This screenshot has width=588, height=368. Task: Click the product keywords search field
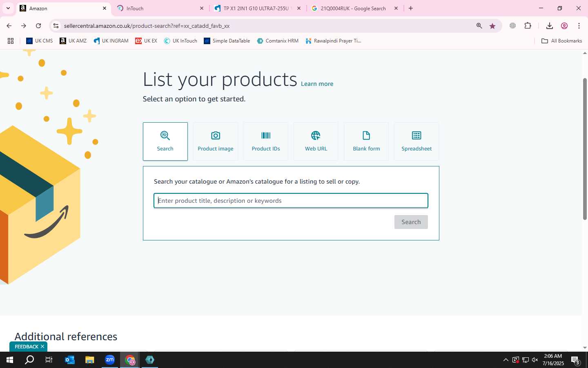(x=291, y=201)
